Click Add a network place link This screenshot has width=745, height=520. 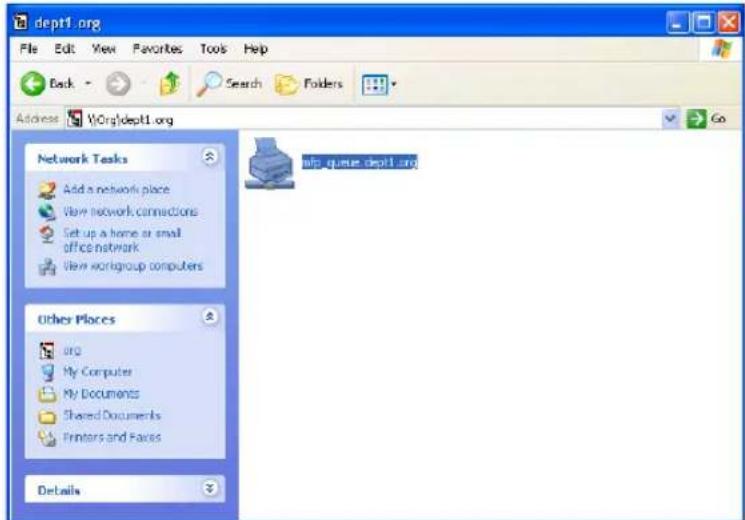tap(116, 189)
